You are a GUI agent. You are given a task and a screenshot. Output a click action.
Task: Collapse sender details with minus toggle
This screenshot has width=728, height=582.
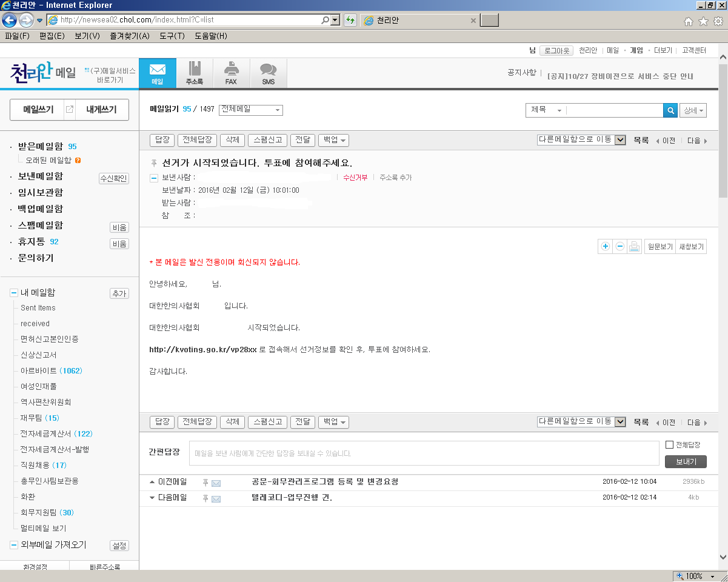pyautogui.click(x=154, y=178)
